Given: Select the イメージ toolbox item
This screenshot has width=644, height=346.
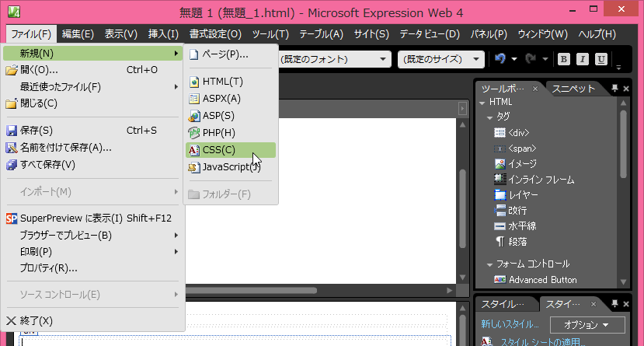Looking at the screenshot, I should (x=516, y=164).
